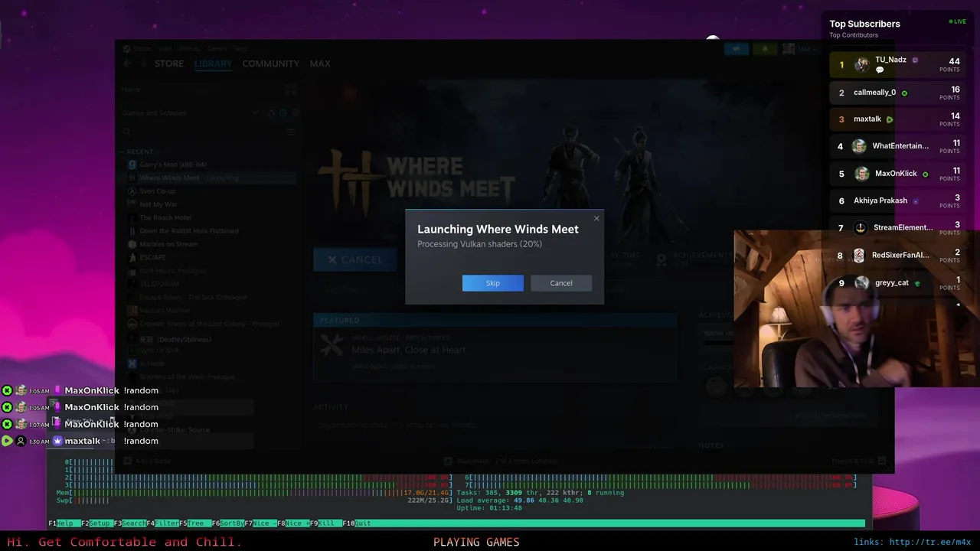Screen dimensions: 980x551
Task: Open the Games menu in Steam
Action: pyautogui.click(x=217, y=49)
